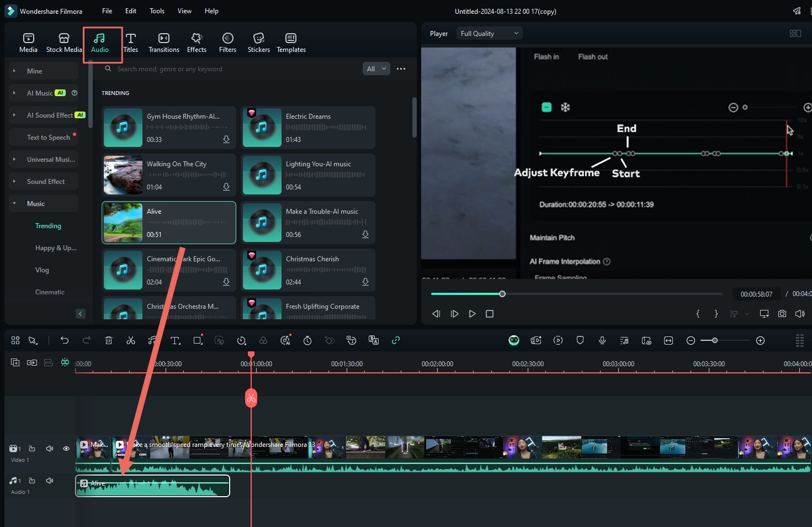
Task: Redo the last action
Action: pyautogui.click(x=87, y=341)
